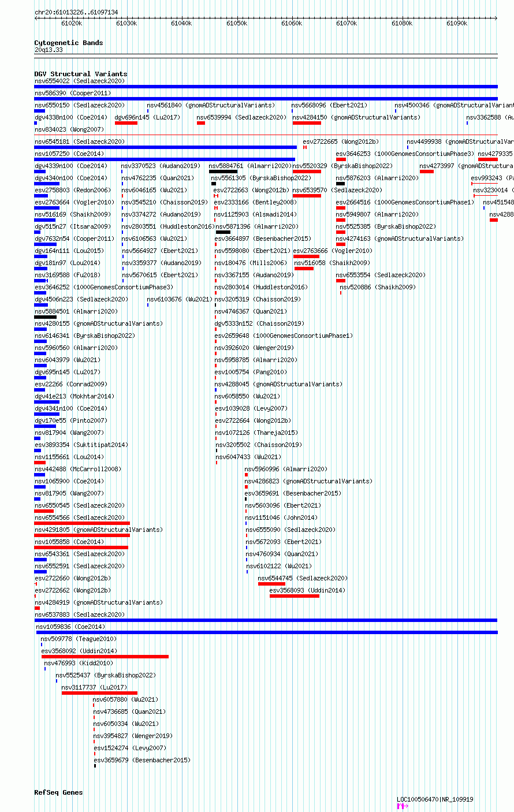Click the black bar under nsv5871396 (Almarri2020)
The width and height of the screenshot is (514, 812).
223,232
